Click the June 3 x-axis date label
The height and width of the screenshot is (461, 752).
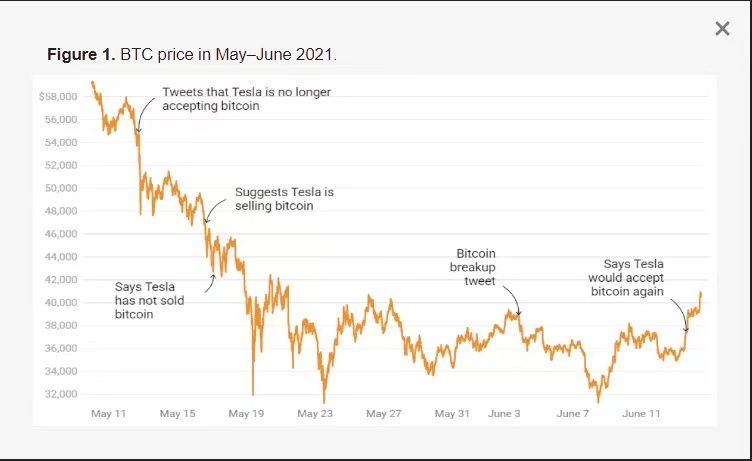[504, 414]
